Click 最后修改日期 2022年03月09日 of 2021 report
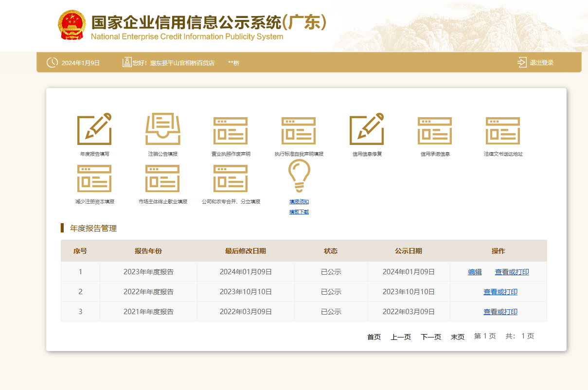This screenshot has height=390, width=588. [x=246, y=312]
